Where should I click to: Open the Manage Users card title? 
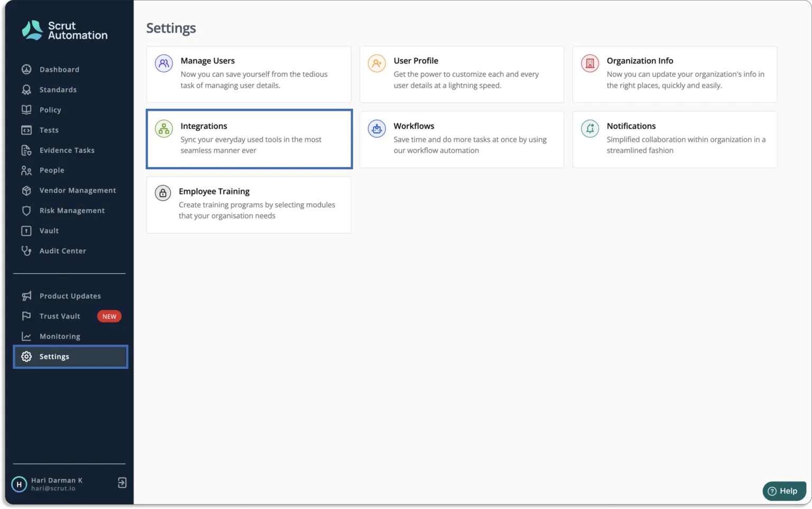[208, 61]
